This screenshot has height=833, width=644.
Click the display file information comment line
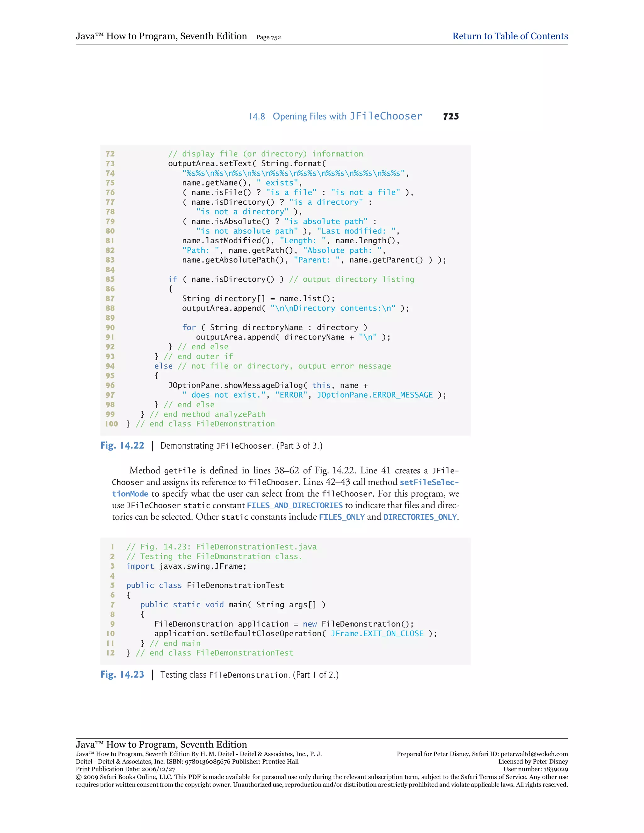pos(265,154)
